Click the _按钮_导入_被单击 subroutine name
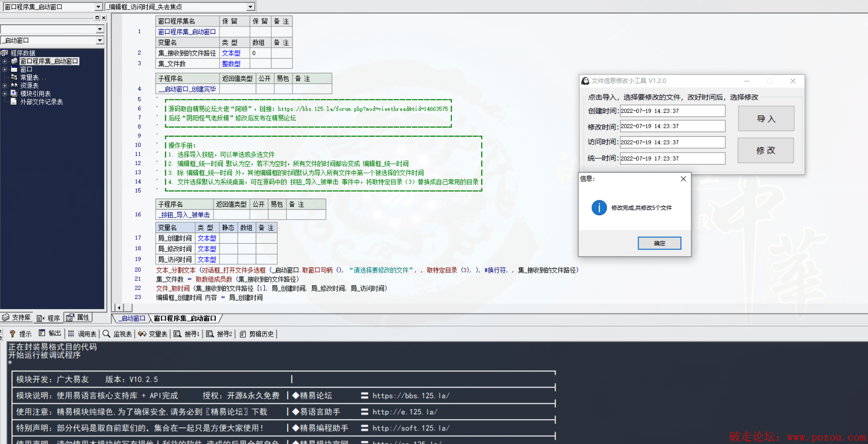 (x=184, y=215)
